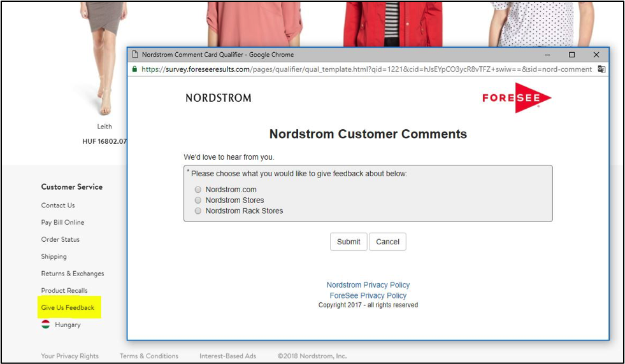The height and width of the screenshot is (364, 625).
Task: Click the survey URL address field
Action: click(366, 69)
